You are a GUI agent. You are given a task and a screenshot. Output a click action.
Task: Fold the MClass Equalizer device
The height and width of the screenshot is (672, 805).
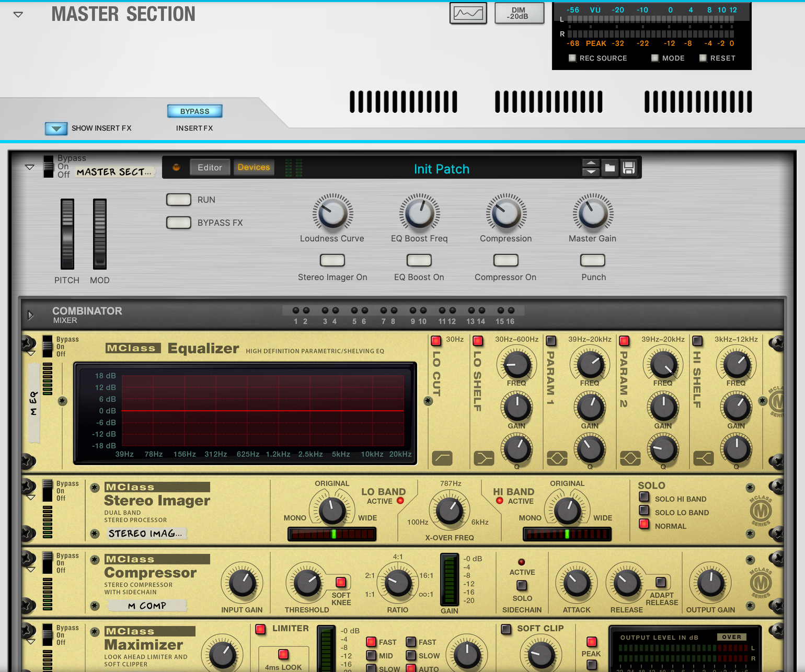(31, 354)
